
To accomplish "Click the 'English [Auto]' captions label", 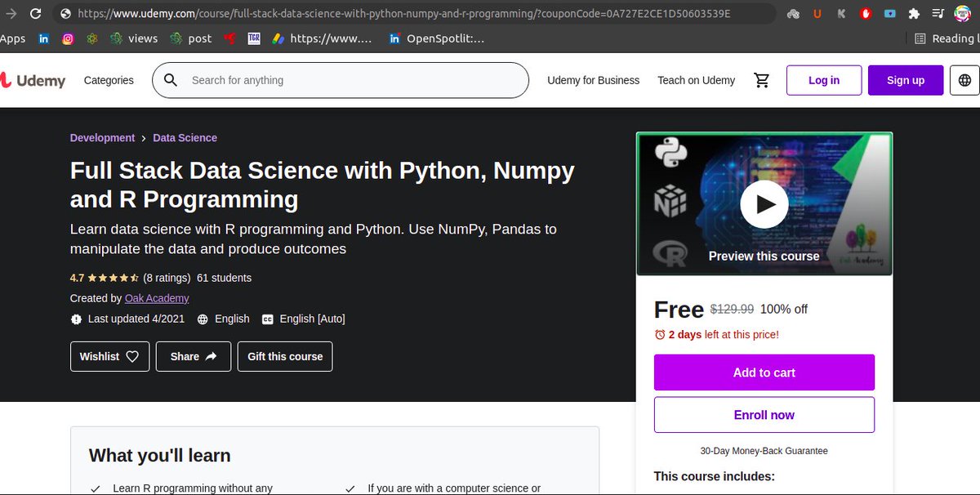I will pos(312,319).
